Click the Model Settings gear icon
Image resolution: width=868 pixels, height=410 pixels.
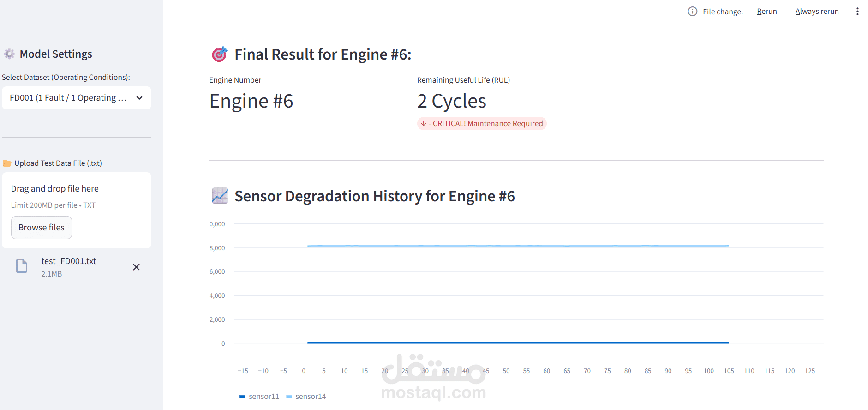[9, 54]
